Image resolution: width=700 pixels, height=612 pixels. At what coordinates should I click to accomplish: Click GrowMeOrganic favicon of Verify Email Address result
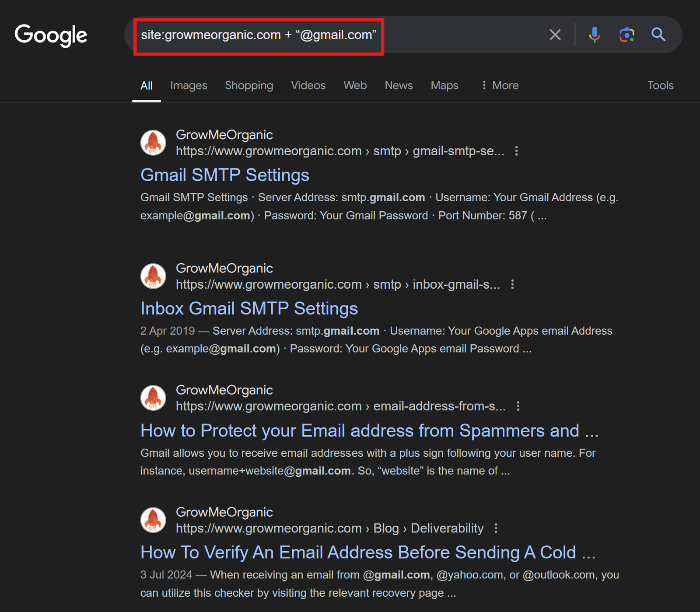(153, 520)
